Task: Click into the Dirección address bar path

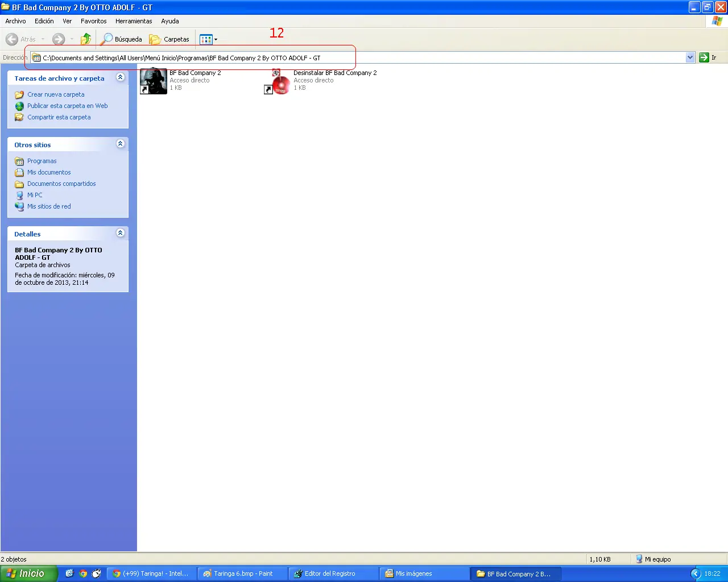Action: click(x=363, y=57)
